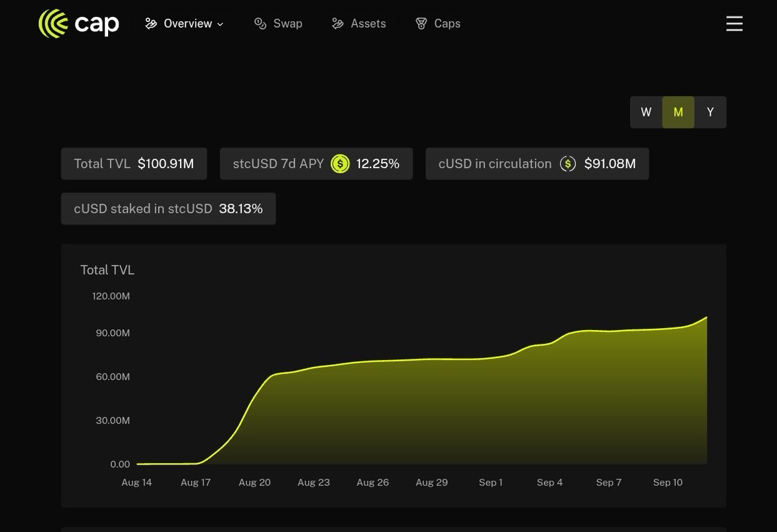This screenshot has height=532, width=777.
Task: Click the Sep 7 date label
Action: click(609, 482)
